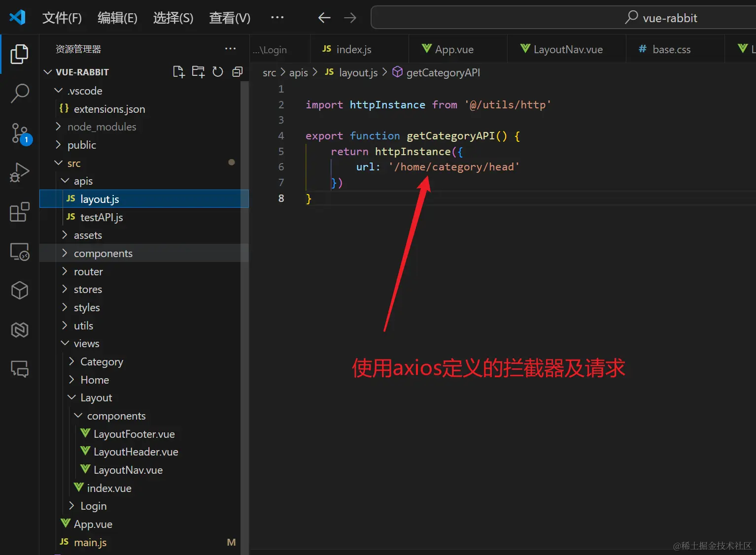756x555 pixels.
Task: Open the Remote Explorer icon
Action: point(19,252)
